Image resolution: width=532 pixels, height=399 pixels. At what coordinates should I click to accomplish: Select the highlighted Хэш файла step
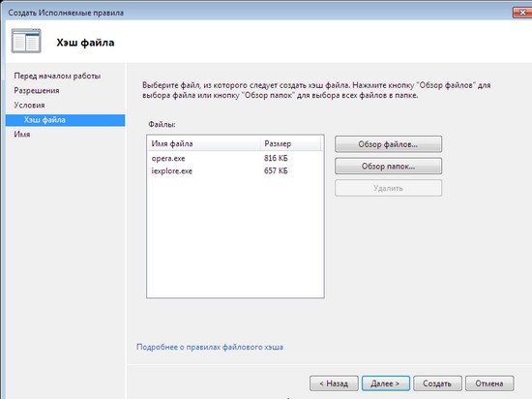point(65,120)
